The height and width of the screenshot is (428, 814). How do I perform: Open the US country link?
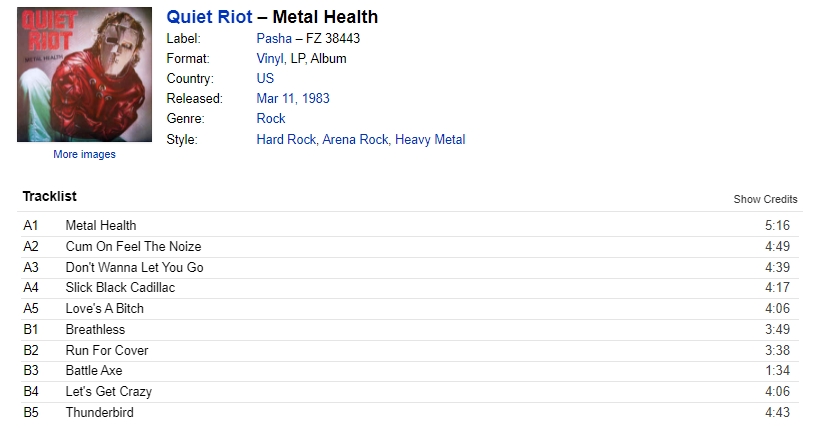pos(265,78)
